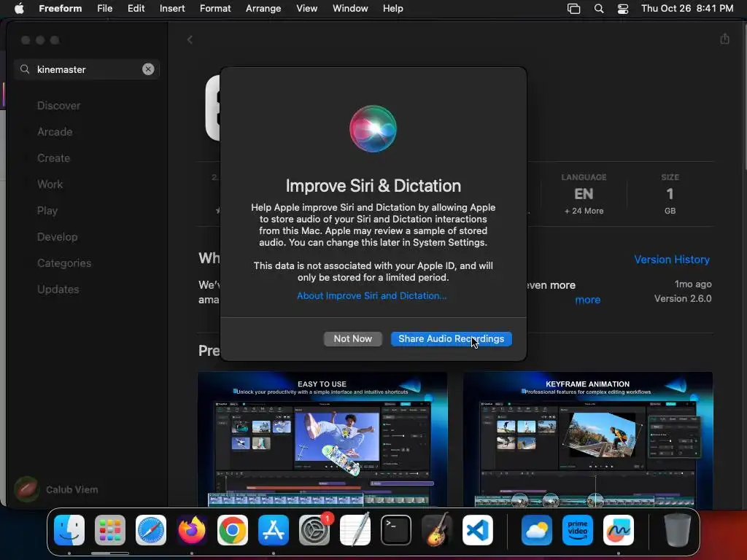The height and width of the screenshot is (560, 747).
Task: Launch Terminal from the dock
Action: pyautogui.click(x=396, y=530)
